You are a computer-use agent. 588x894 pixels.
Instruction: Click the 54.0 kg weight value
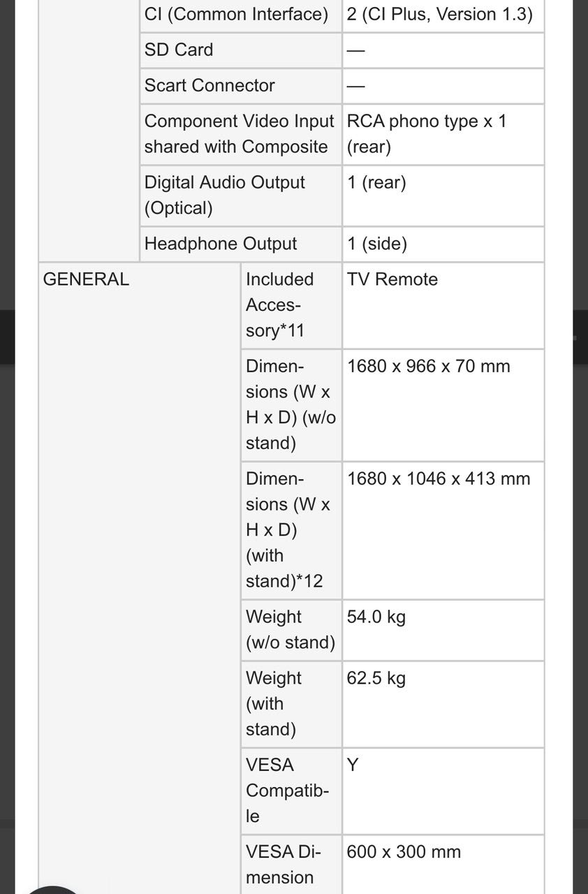click(x=376, y=617)
